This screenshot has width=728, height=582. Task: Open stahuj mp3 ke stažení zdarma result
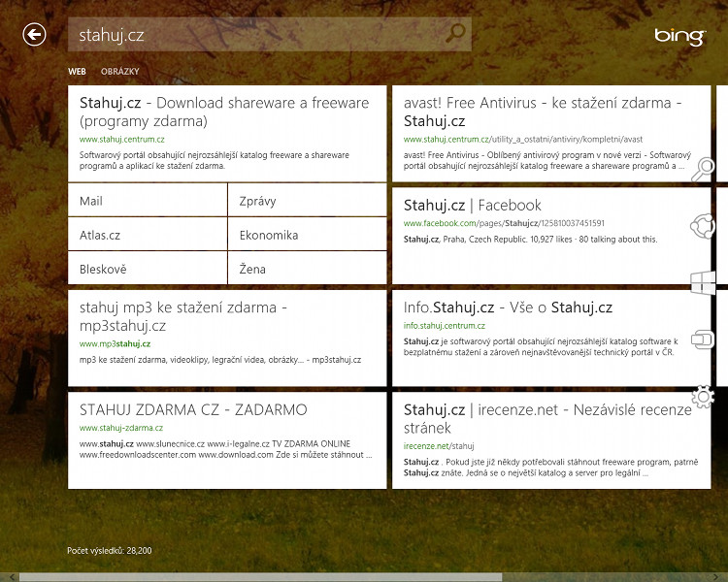click(x=182, y=316)
